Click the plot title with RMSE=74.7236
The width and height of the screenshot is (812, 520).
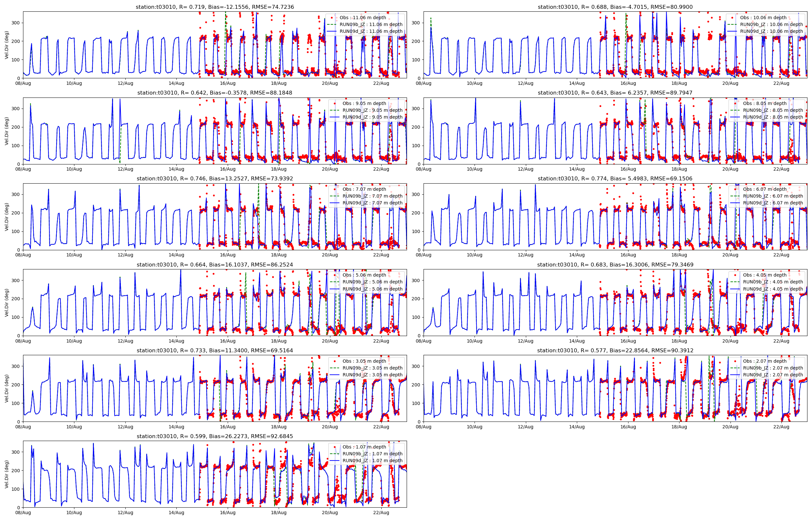pos(215,7)
